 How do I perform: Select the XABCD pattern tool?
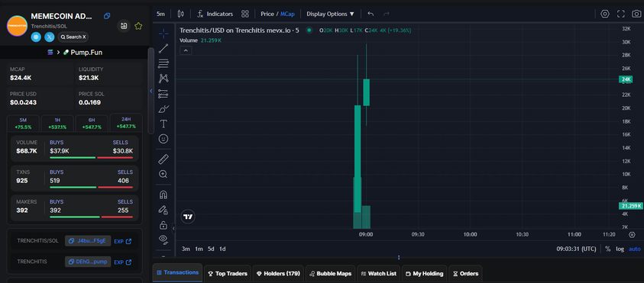(x=163, y=78)
